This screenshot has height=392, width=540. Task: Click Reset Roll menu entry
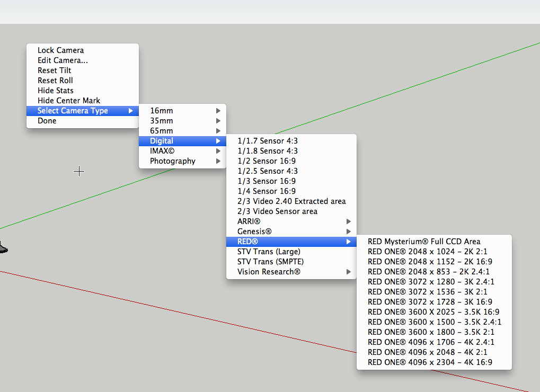[x=55, y=81]
